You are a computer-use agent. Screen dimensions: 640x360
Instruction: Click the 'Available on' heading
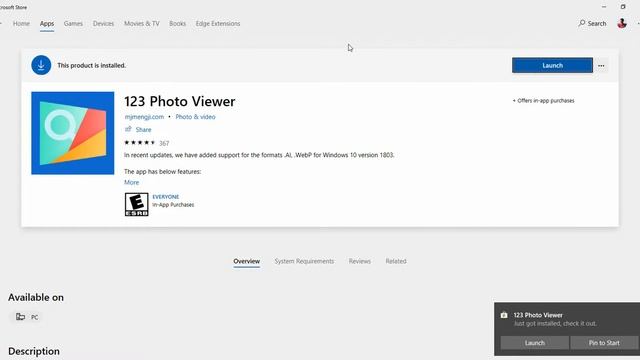tap(36, 298)
